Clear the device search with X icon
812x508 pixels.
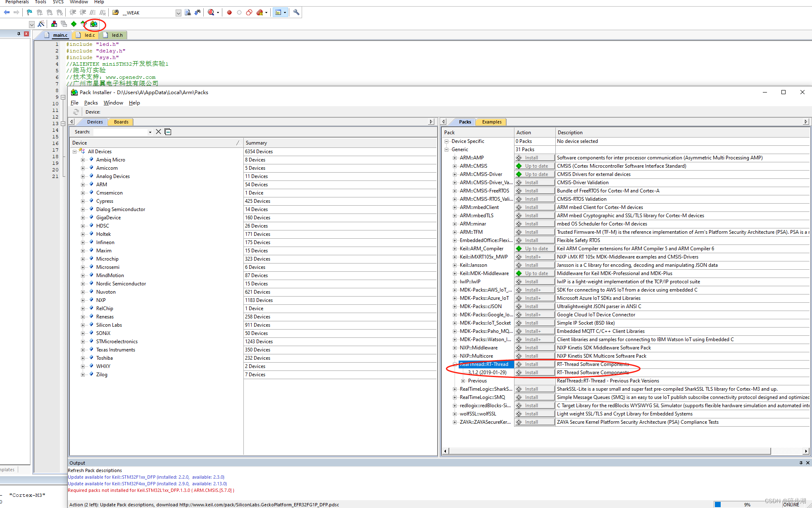click(158, 132)
